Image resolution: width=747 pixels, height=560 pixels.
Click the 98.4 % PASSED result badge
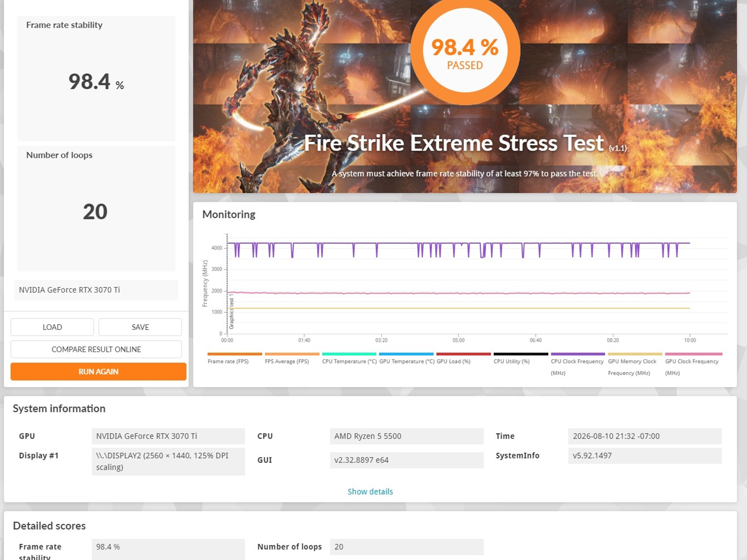[x=465, y=50]
